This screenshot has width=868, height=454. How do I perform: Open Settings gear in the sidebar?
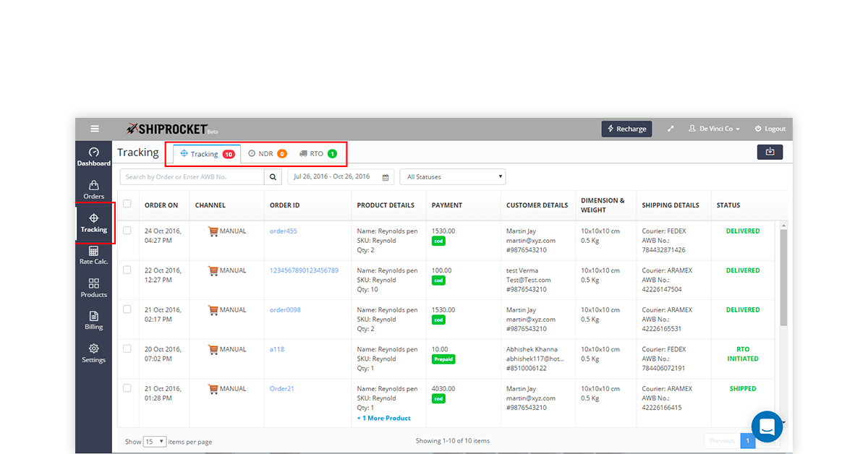pyautogui.click(x=93, y=353)
